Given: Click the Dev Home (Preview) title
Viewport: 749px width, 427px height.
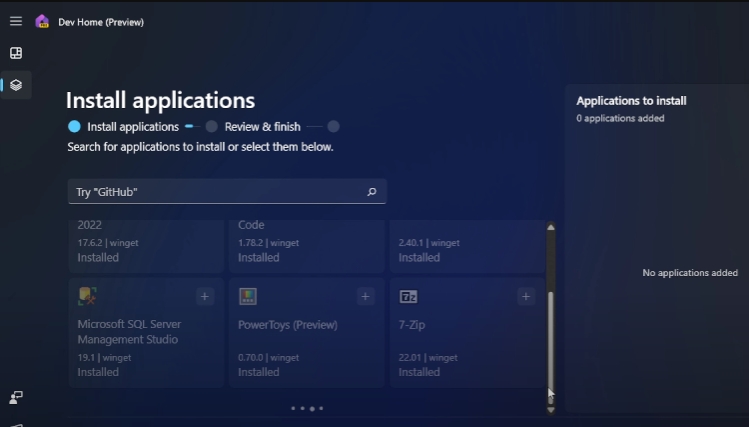Looking at the screenshot, I should 101,22.
